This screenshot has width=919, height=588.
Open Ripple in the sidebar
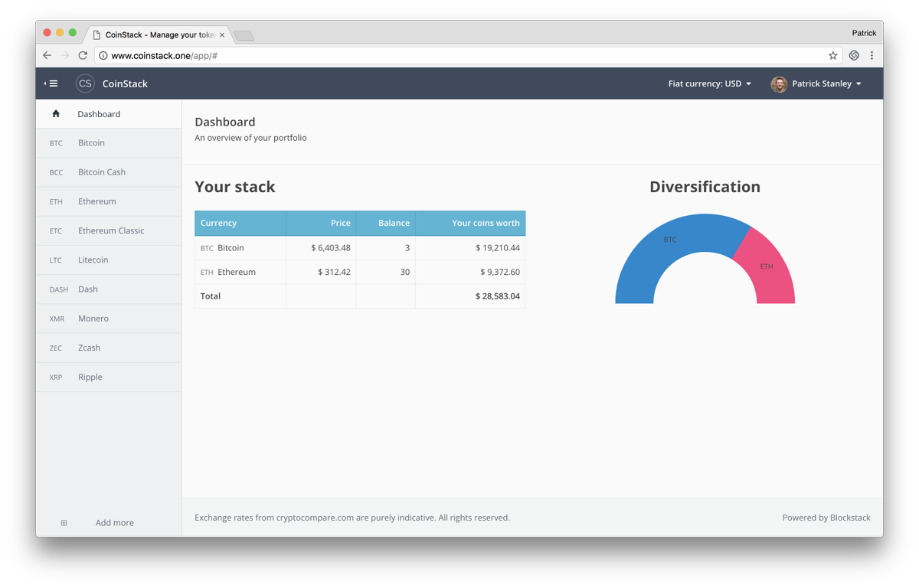click(109, 377)
